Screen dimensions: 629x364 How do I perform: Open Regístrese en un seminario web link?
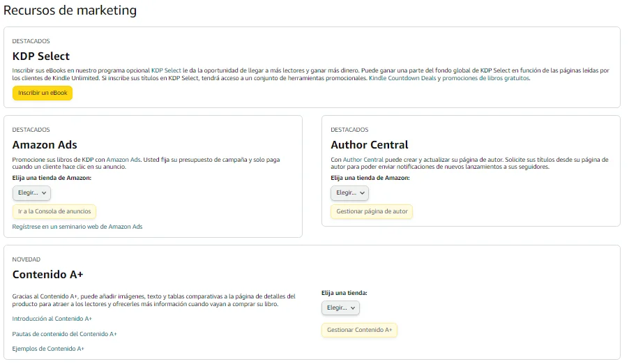tap(77, 227)
